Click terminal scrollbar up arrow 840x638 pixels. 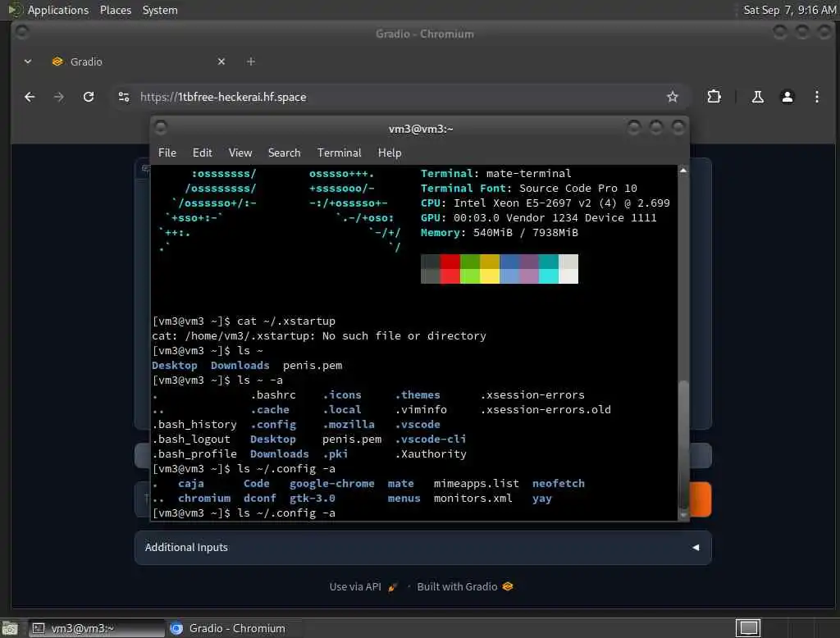pyautogui.click(x=683, y=171)
